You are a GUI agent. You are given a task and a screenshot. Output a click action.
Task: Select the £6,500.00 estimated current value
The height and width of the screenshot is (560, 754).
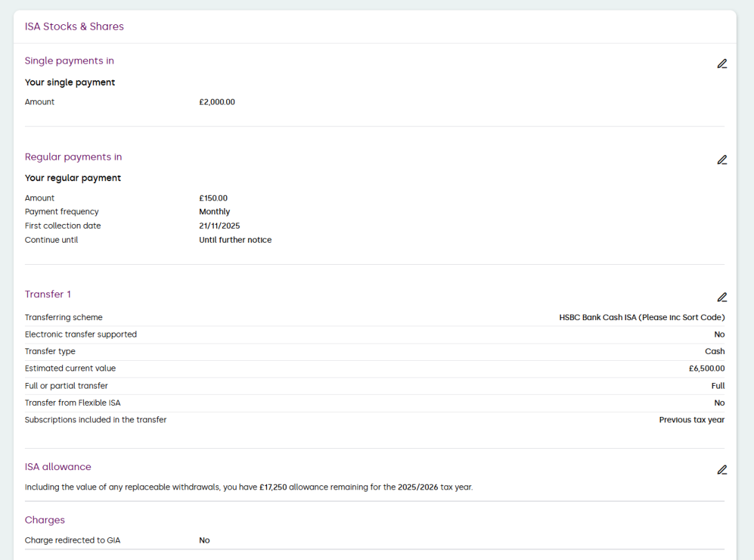tap(706, 368)
